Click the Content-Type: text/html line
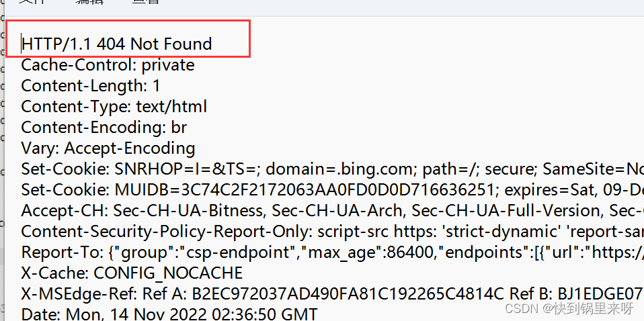This screenshot has width=644, height=321. point(114,107)
